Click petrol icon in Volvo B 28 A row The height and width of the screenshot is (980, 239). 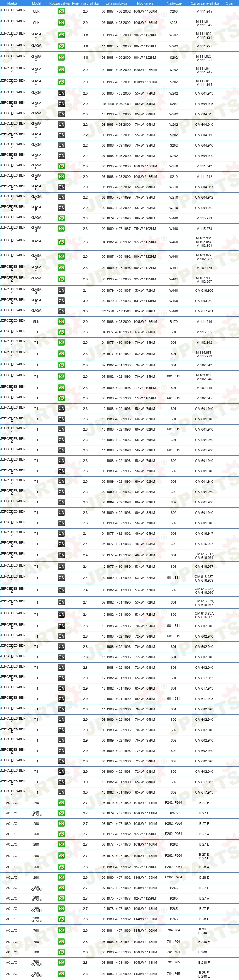[61, 867]
